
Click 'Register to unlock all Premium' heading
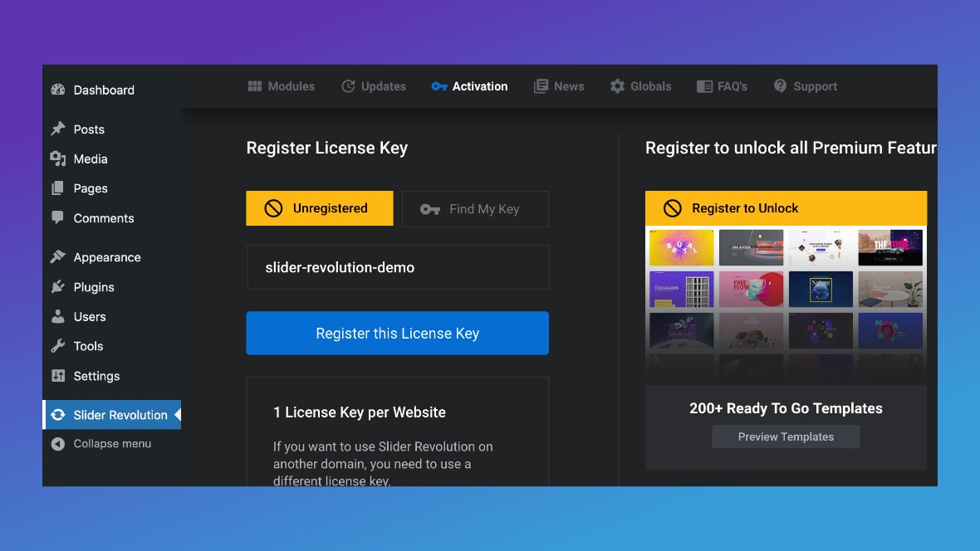click(791, 148)
